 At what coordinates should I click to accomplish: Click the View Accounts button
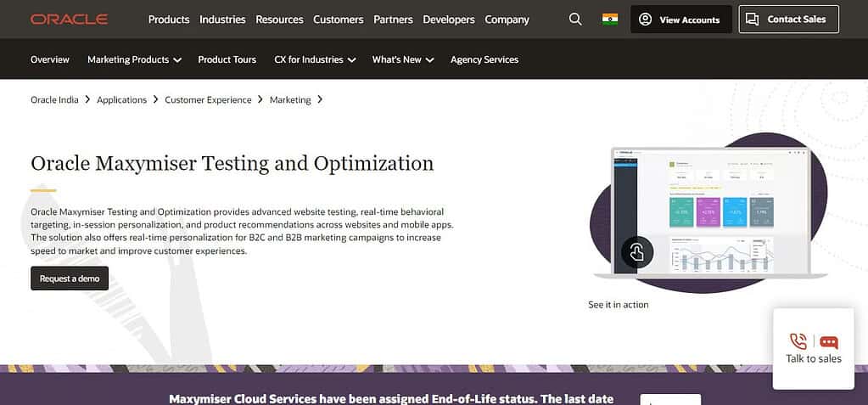click(x=680, y=20)
